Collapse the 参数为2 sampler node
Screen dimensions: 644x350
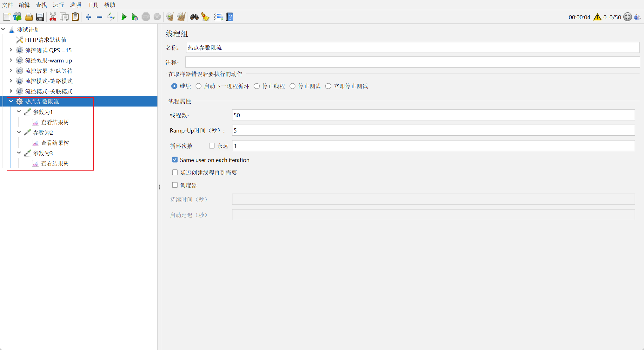click(19, 132)
